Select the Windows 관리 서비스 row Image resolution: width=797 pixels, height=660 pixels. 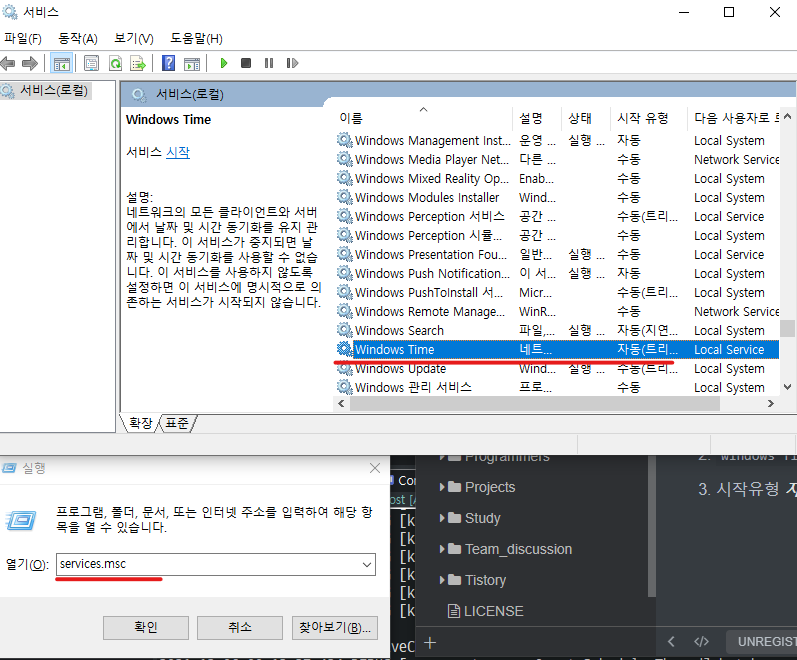point(558,387)
